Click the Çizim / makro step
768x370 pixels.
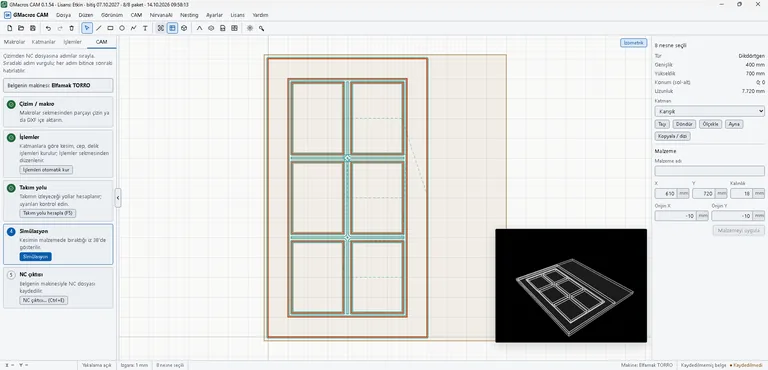click(58, 111)
